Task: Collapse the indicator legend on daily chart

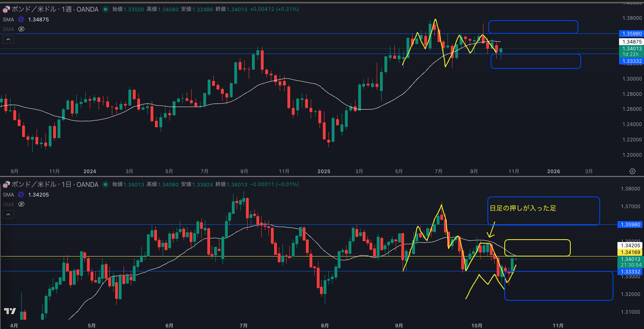Action: [x=8, y=214]
